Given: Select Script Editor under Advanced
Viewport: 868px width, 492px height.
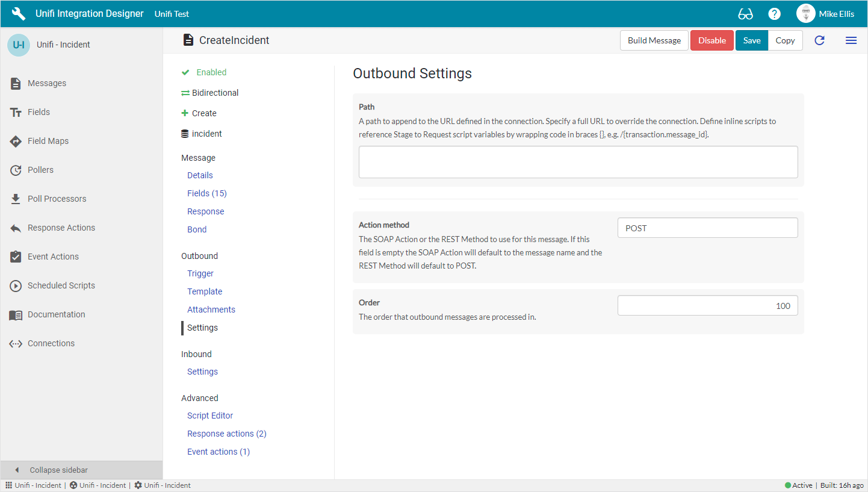Looking at the screenshot, I should coord(210,416).
